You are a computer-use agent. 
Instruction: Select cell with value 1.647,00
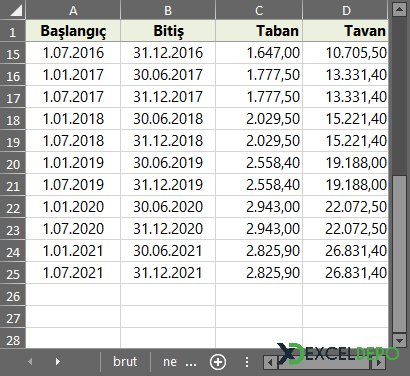259,53
